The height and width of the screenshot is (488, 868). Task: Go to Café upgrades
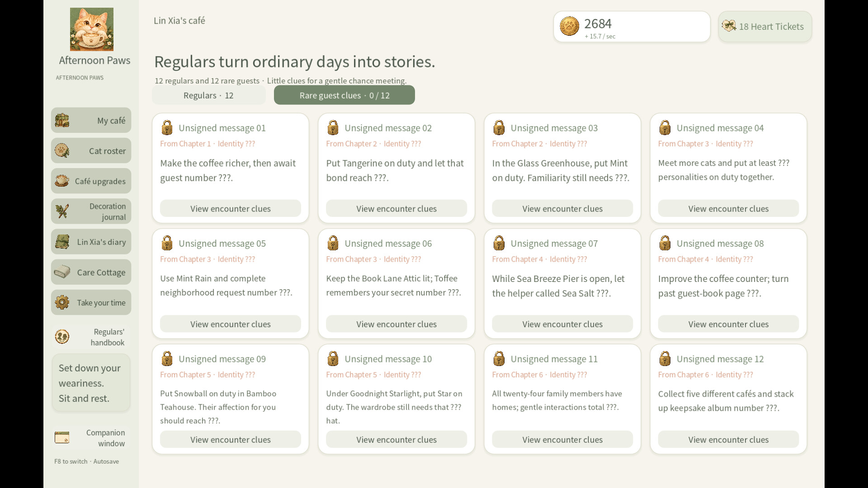pos(91,181)
